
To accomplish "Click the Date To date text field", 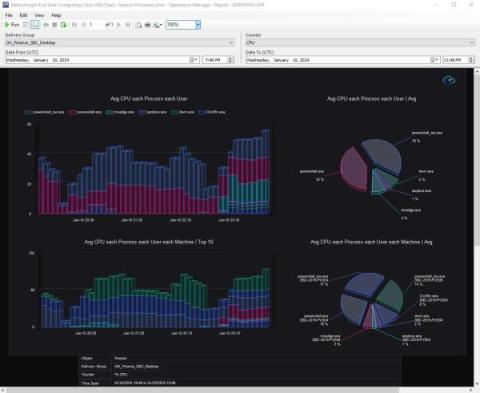I will [x=337, y=60].
